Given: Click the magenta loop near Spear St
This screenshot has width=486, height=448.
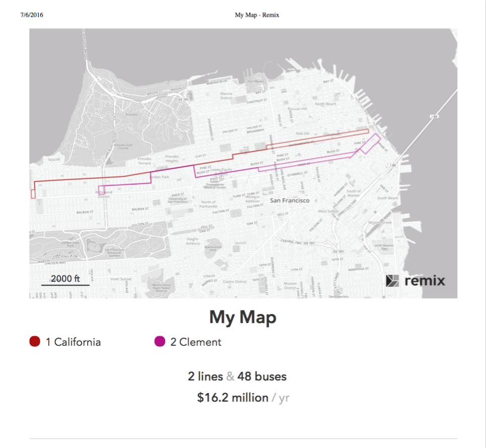Looking at the screenshot, I should (x=370, y=143).
